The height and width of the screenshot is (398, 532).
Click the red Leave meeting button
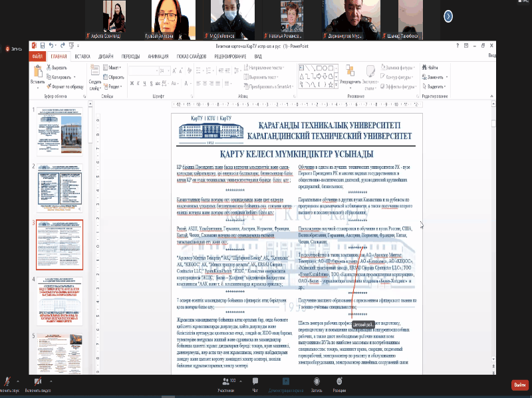[519, 385]
